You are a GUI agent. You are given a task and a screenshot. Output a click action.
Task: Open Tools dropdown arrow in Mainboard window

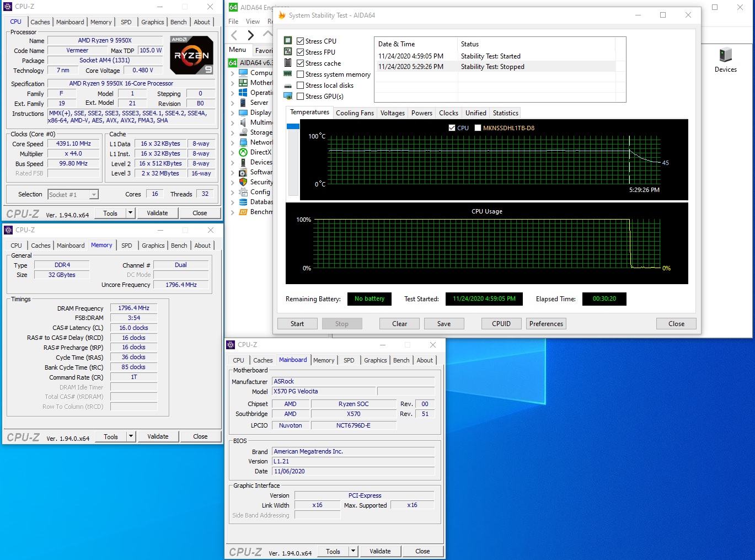(x=353, y=551)
